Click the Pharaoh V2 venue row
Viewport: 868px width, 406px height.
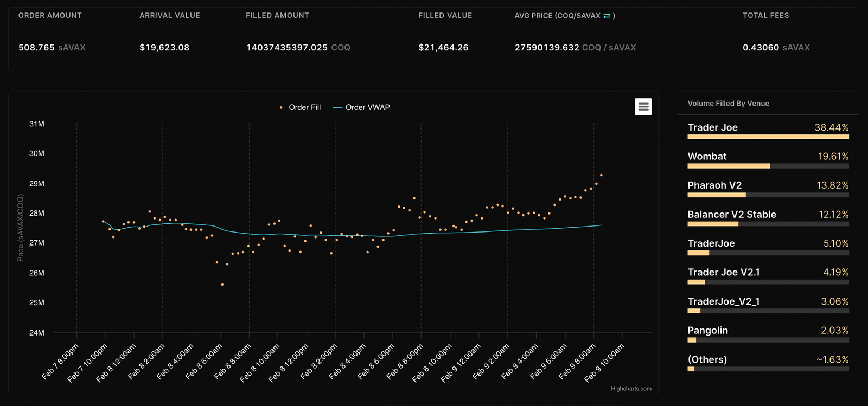(x=768, y=189)
